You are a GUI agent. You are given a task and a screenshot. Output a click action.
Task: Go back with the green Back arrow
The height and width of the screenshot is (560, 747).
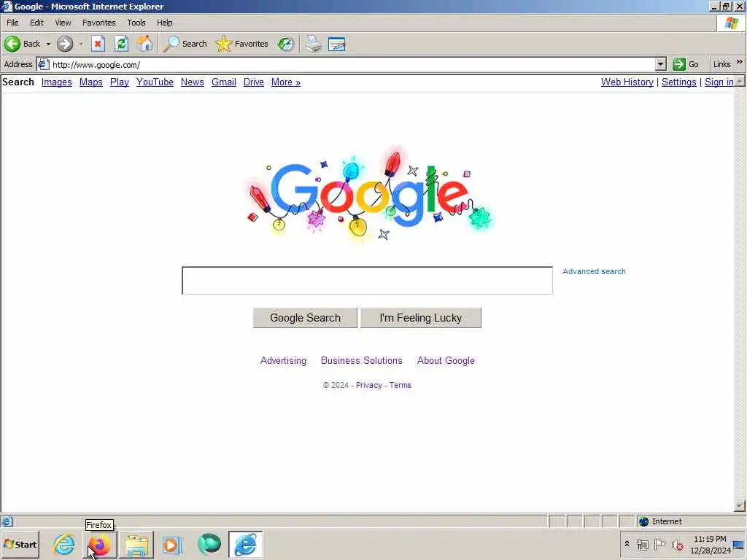(23, 44)
